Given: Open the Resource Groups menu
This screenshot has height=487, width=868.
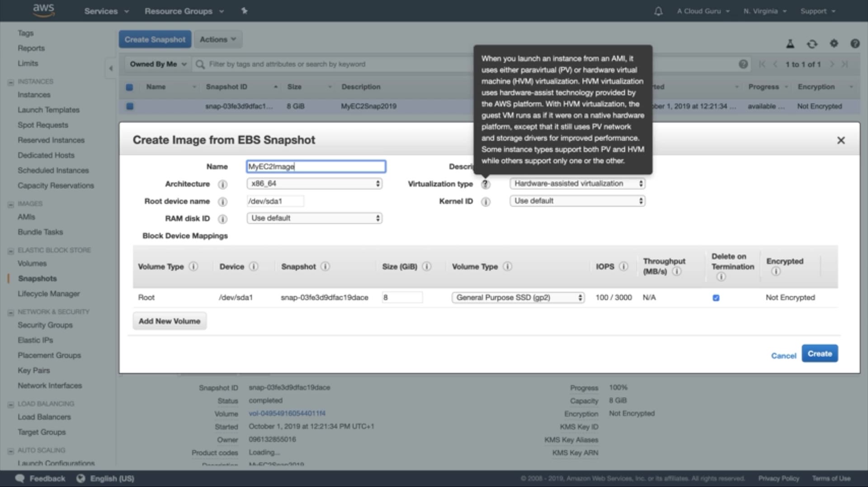Looking at the screenshot, I should 184,11.
